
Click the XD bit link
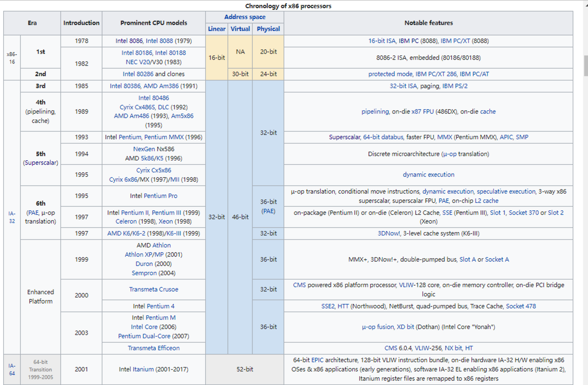point(405,327)
